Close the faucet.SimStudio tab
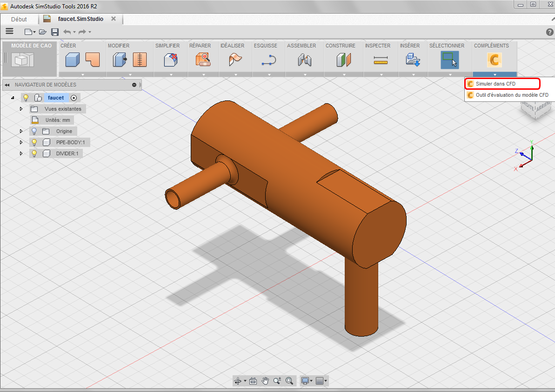Screen dimensions: 555x392 coord(114,19)
